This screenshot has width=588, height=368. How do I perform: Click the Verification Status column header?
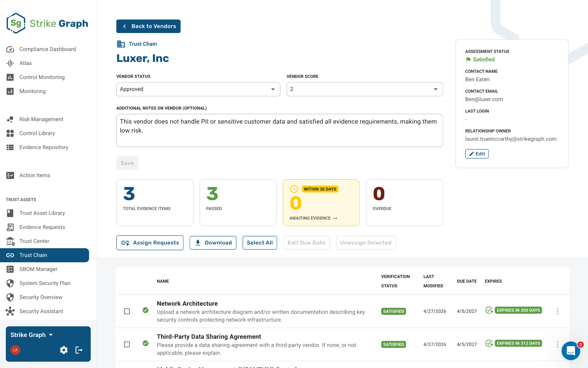[x=395, y=281]
